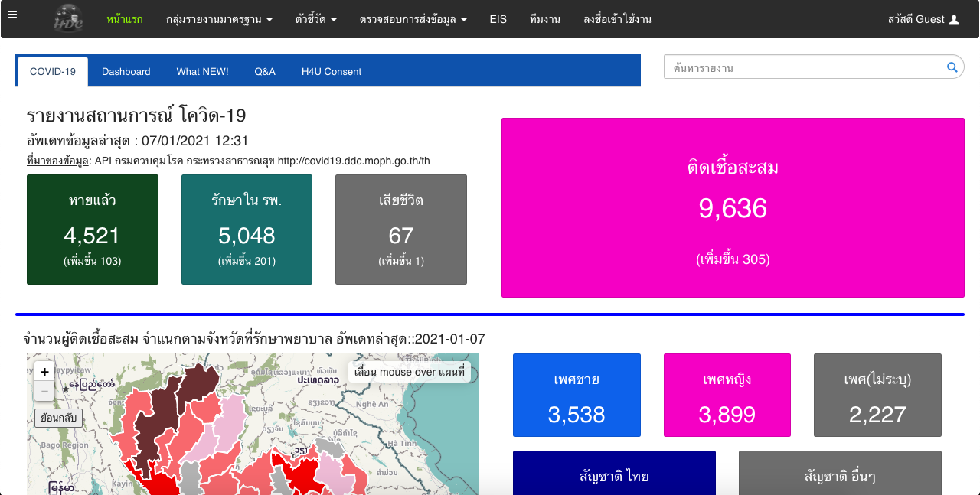Screen dimensions: 980x495
Task: Expand the ตัวชี้วัด dropdown menu
Action: [315, 20]
